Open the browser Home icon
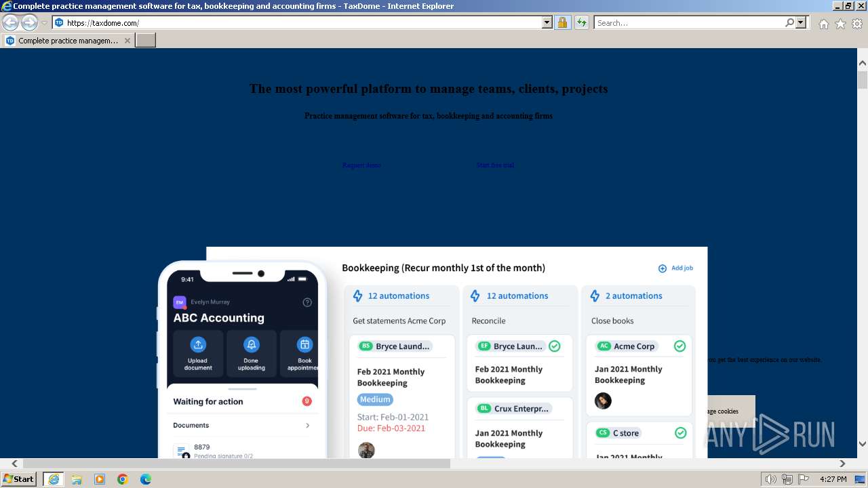This screenshot has width=868, height=488. point(823,24)
